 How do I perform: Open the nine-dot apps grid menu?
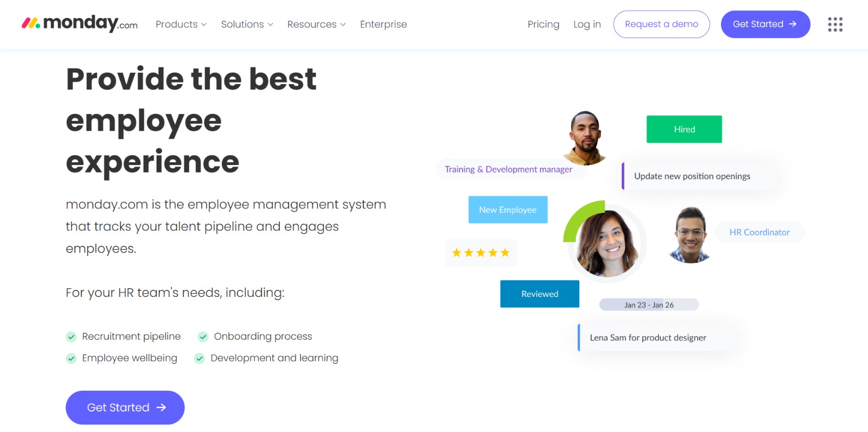pyautogui.click(x=835, y=24)
